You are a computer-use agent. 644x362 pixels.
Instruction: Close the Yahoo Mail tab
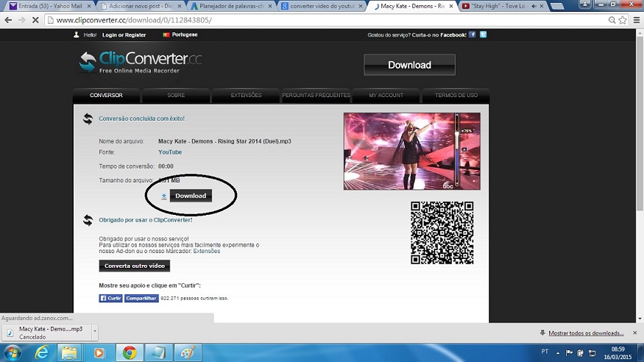89,6
